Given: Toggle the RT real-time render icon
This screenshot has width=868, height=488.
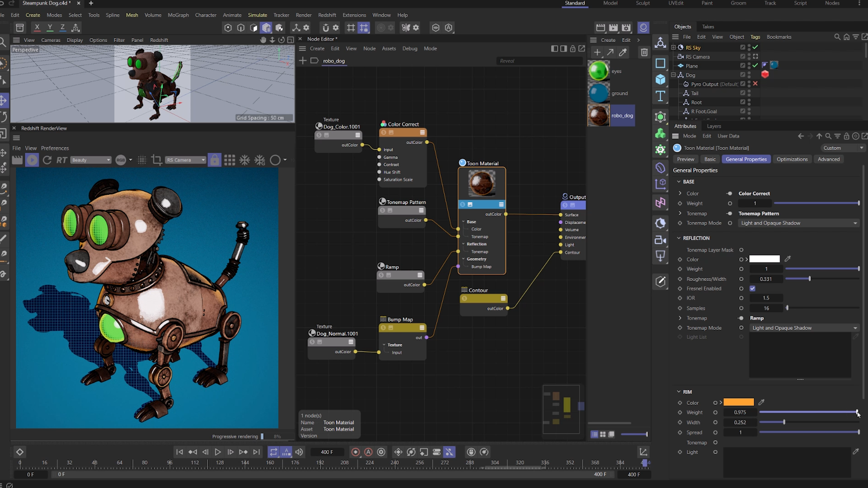Looking at the screenshot, I should 61,160.
